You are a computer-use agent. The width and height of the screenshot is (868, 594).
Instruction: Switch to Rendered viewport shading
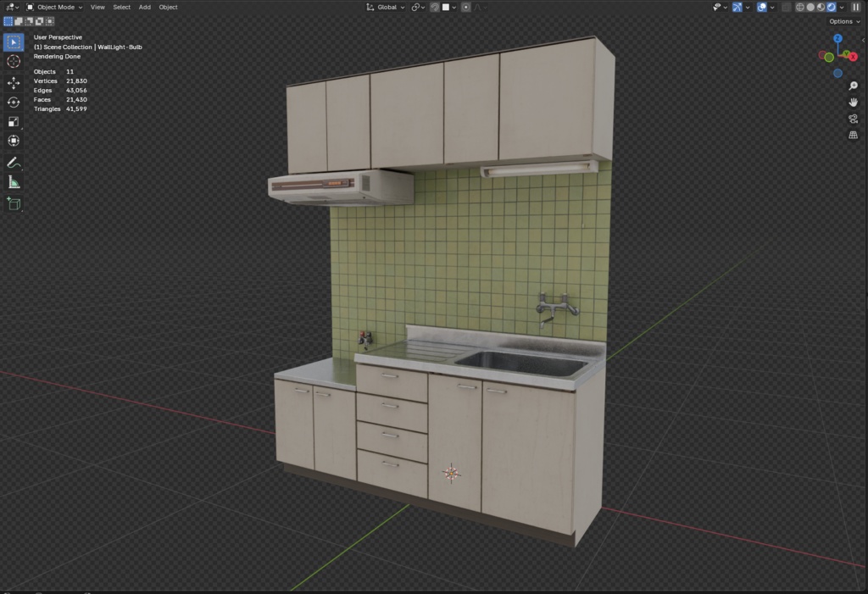832,7
